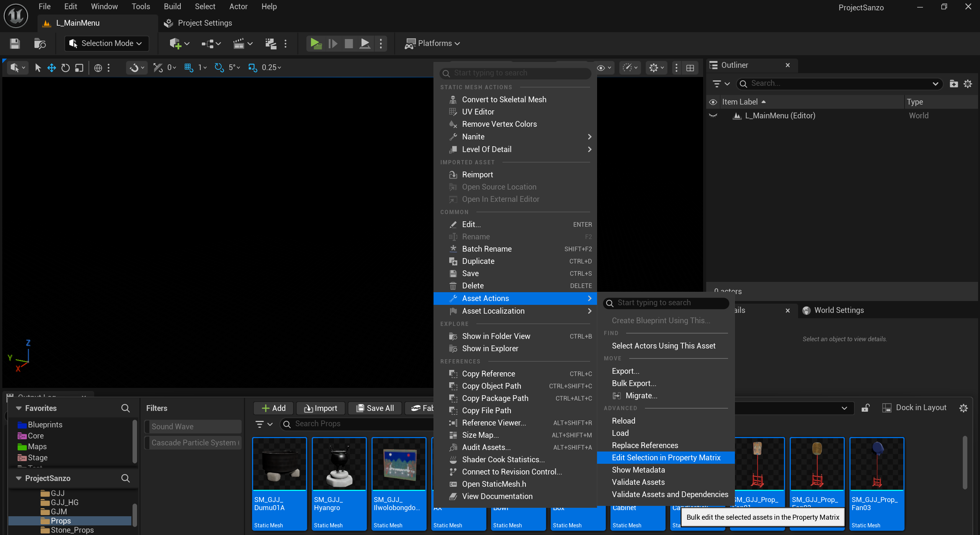Click the Save All button
The height and width of the screenshot is (535, 980).
click(375, 408)
